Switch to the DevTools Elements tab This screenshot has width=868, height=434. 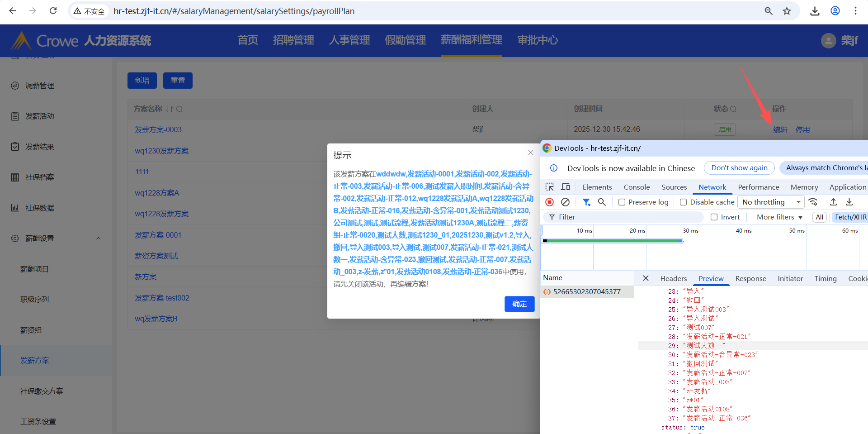[x=597, y=187]
